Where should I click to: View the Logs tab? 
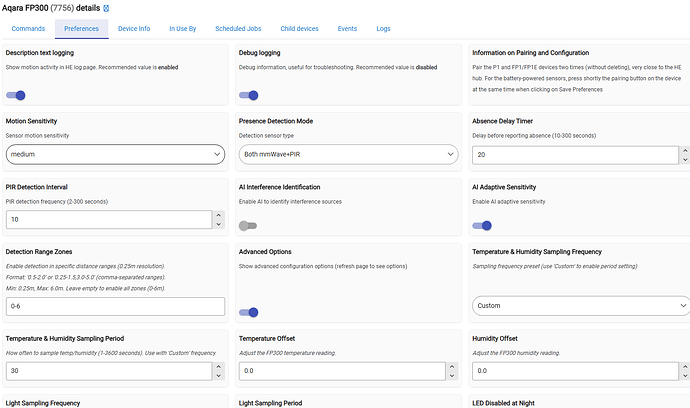coord(384,28)
